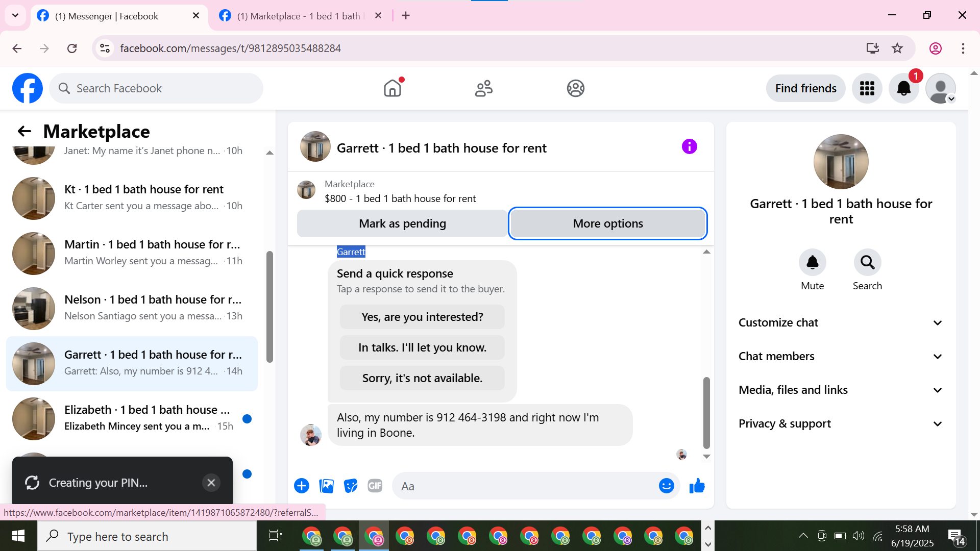The height and width of the screenshot is (551, 980).
Task: Open Chrome's three-dot menu
Action: [963, 48]
